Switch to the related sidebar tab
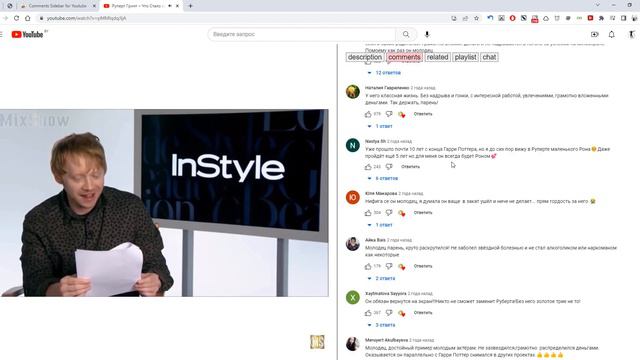Viewport: 640px width, 360px height. tap(437, 57)
